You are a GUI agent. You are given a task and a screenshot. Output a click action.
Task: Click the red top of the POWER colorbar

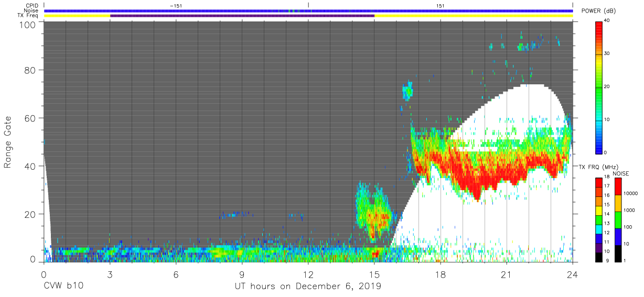click(x=599, y=26)
